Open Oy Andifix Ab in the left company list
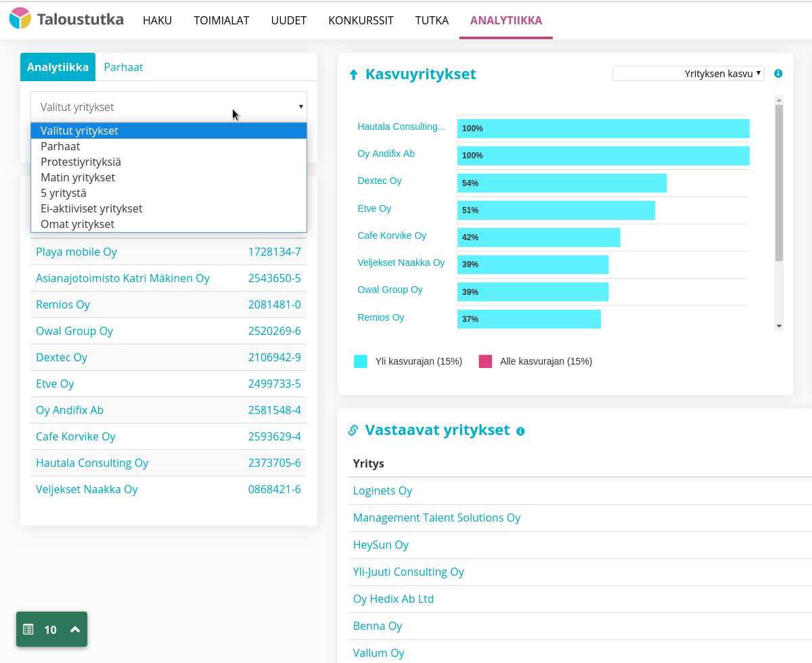The image size is (812, 663). (70, 410)
